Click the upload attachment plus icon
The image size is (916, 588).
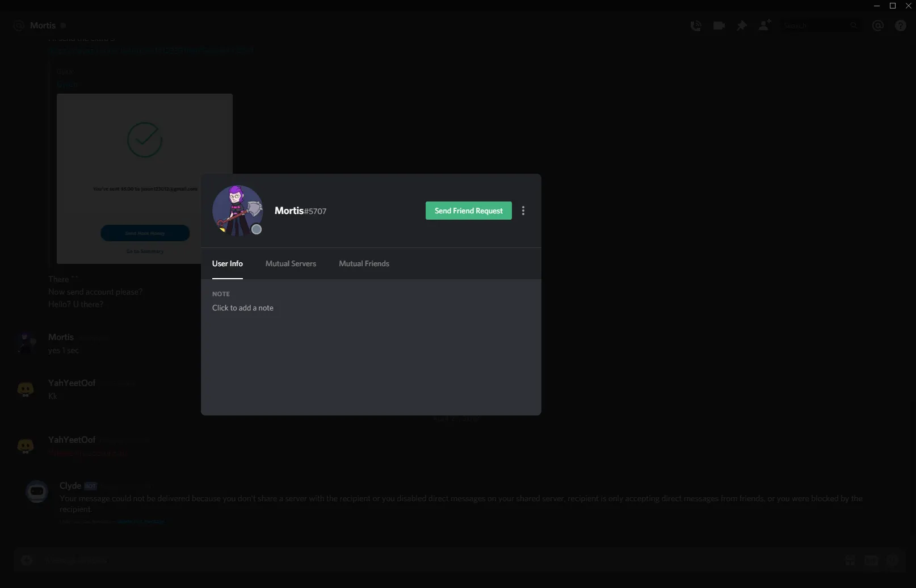[27, 560]
